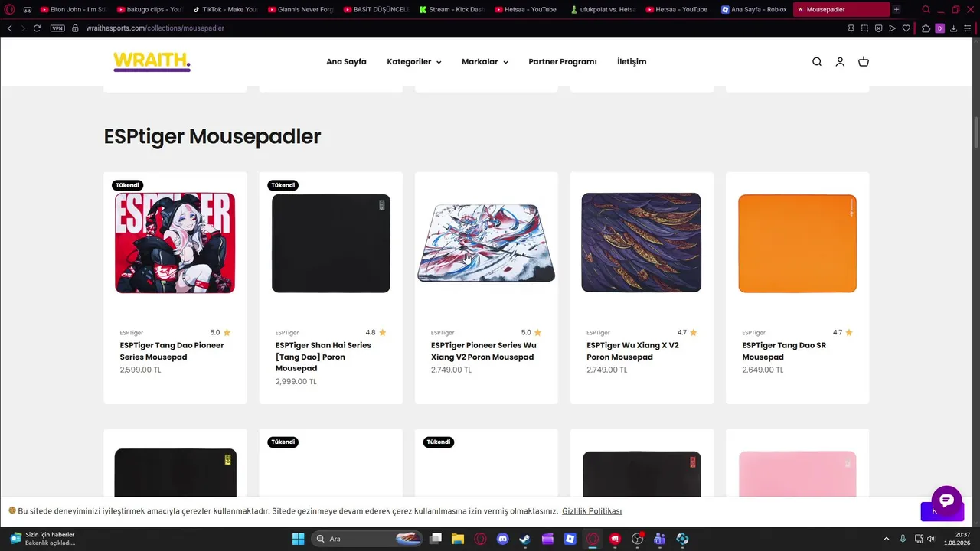Screen dimensions: 980x551
Task: Reload the page with the refresh icon
Action: 37,28
